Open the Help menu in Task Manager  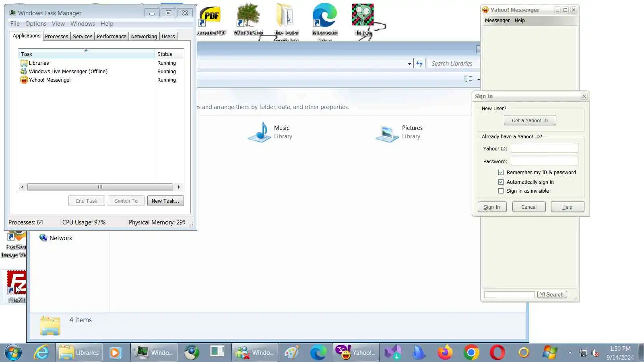point(107,24)
